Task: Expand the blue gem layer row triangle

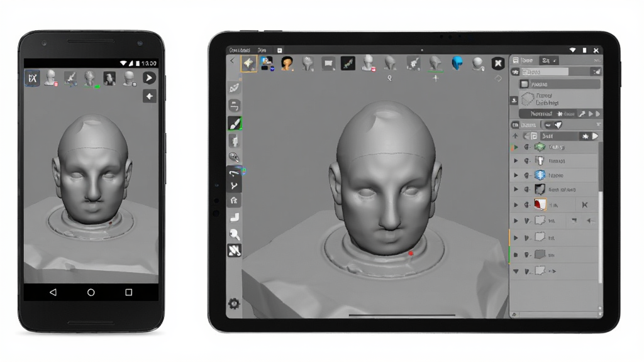Action: [x=516, y=175]
